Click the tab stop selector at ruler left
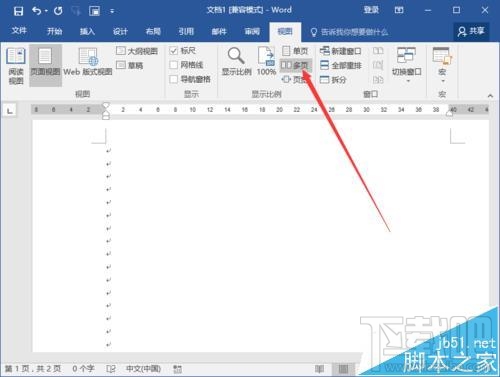The width and height of the screenshot is (500, 377). [x=10, y=110]
